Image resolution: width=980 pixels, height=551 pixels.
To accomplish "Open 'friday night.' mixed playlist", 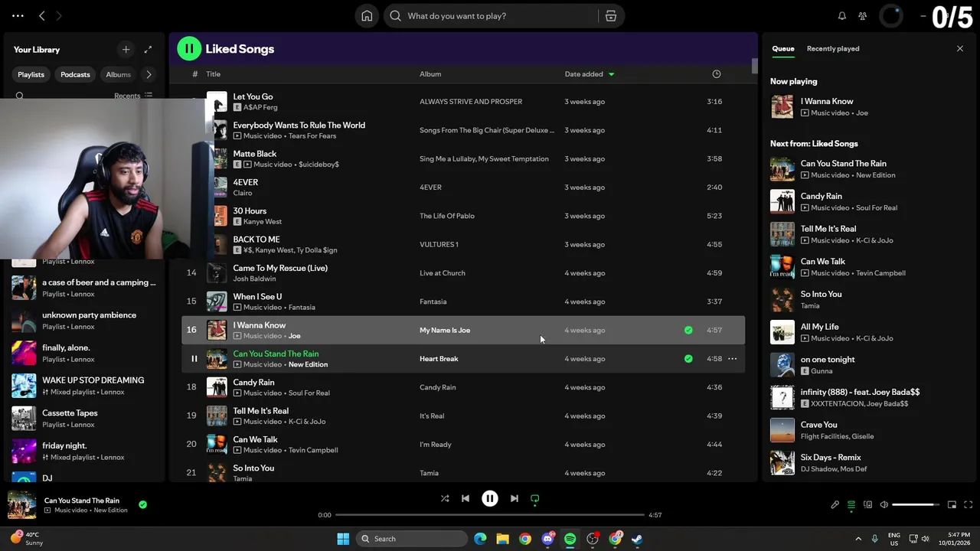I will pyautogui.click(x=84, y=452).
